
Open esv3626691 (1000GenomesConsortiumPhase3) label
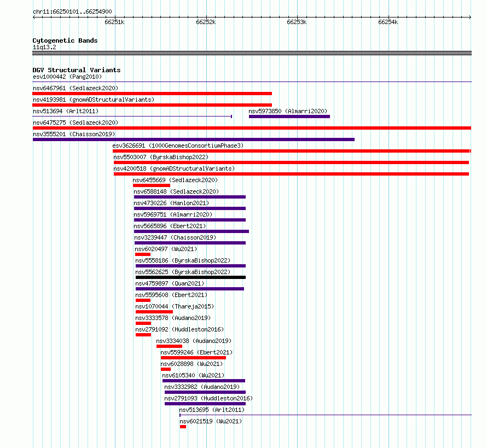[x=178, y=146]
